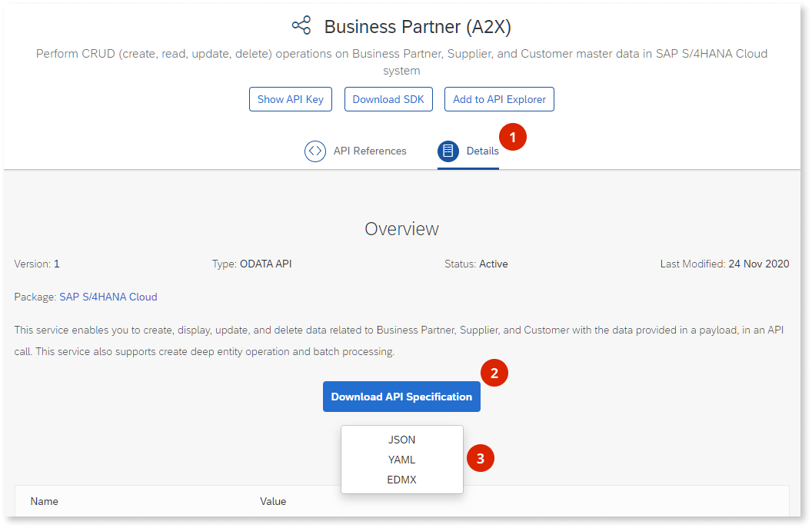The width and height of the screenshot is (812, 528).
Task: Click the Type: ODATA API text
Action: click(x=251, y=264)
